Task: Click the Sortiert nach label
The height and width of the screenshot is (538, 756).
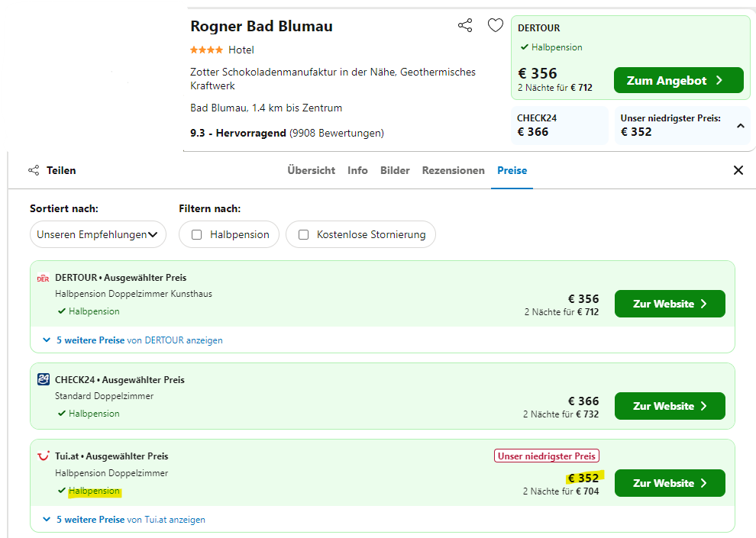Action: point(64,208)
